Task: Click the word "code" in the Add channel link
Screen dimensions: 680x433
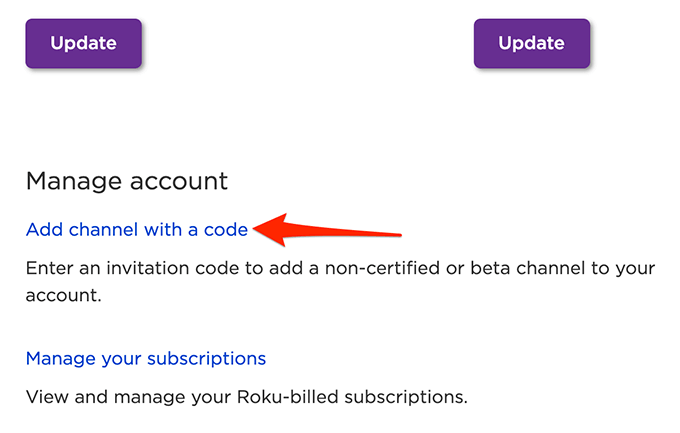Action: (225, 230)
